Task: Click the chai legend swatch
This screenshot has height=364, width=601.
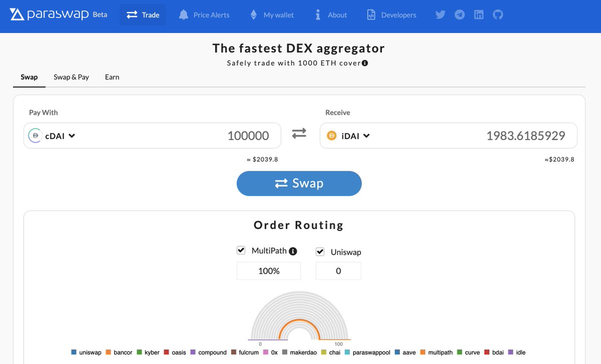Action: 324,352
